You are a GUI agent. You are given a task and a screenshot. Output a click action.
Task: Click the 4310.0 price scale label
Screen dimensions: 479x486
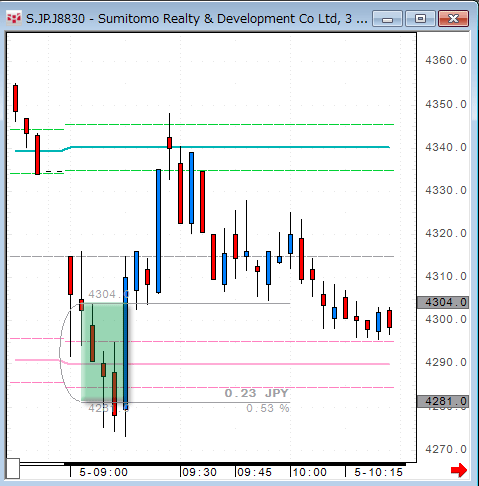click(446, 276)
